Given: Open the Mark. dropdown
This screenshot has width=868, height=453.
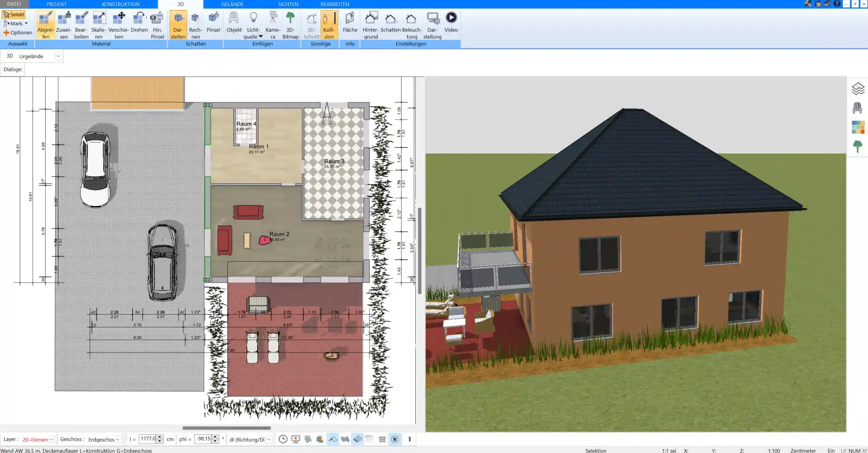Looking at the screenshot, I should (x=16, y=24).
